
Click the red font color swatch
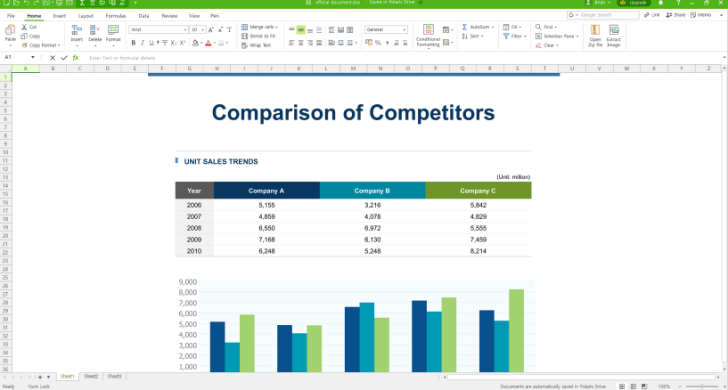coord(208,43)
